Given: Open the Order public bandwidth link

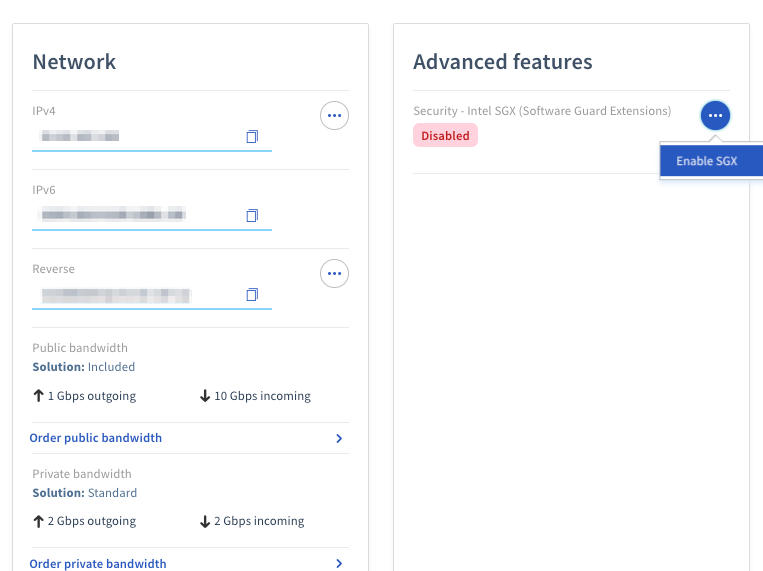Looking at the screenshot, I should click(x=96, y=438).
